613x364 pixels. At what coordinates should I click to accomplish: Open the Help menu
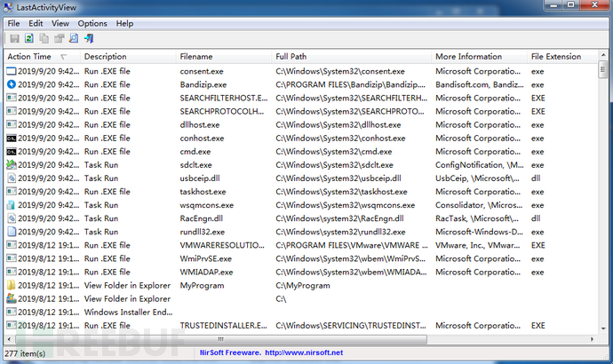pos(124,23)
